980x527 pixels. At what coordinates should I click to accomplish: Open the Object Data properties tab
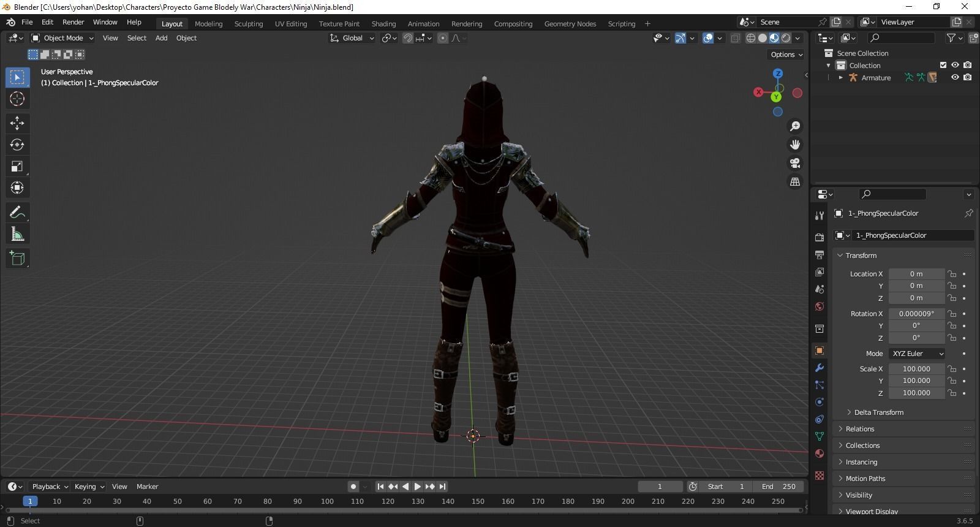pyautogui.click(x=820, y=436)
